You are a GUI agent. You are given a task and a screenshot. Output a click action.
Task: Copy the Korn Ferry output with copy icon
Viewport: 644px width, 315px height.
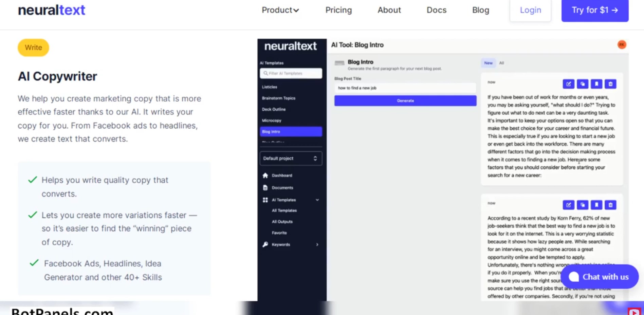click(583, 205)
